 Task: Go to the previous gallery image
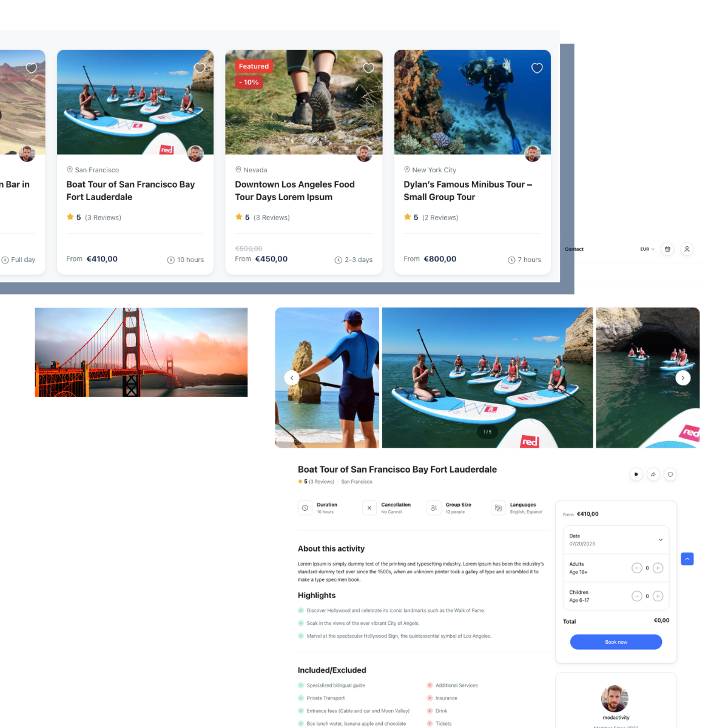[x=292, y=378]
